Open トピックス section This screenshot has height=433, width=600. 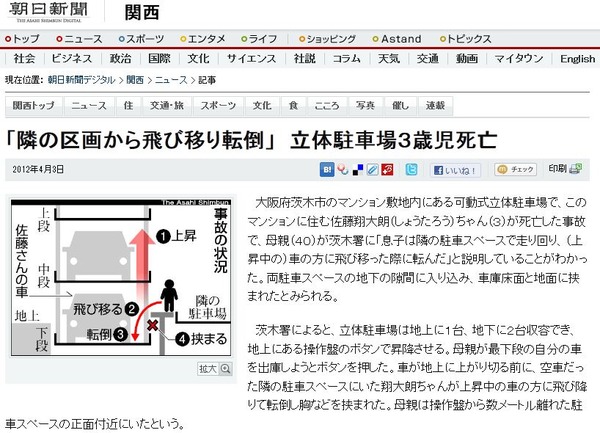[465, 39]
